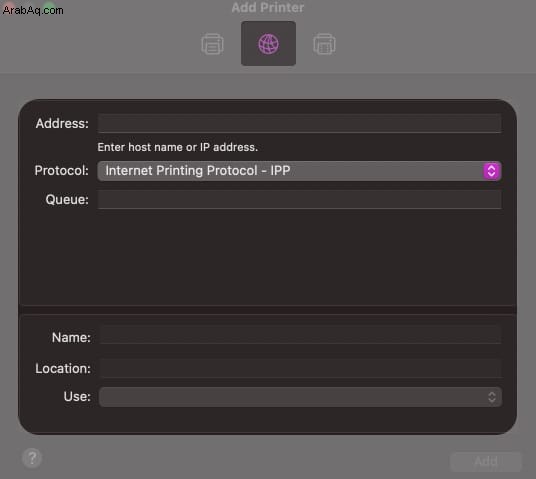
Task: Click the Location text field
Action: pos(301,368)
